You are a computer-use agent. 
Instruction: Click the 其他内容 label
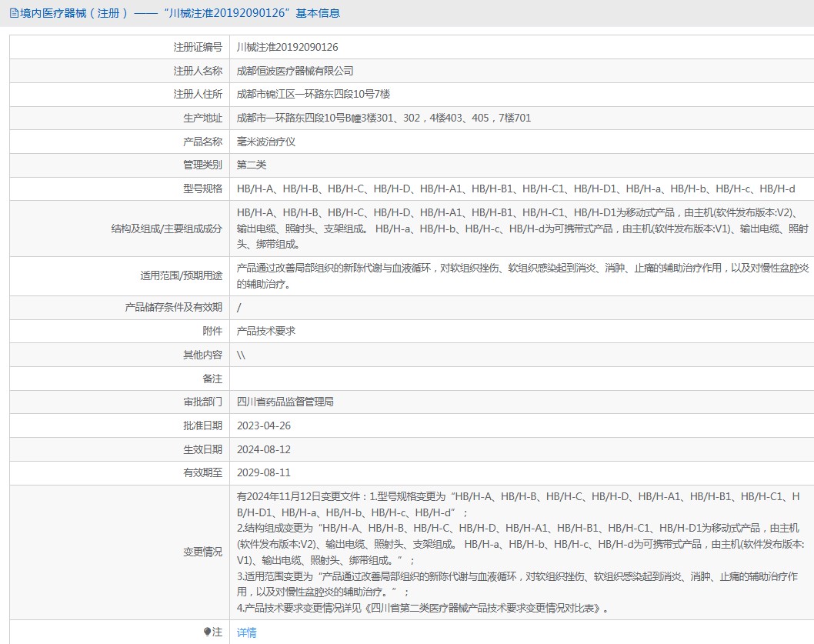(202, 355)
